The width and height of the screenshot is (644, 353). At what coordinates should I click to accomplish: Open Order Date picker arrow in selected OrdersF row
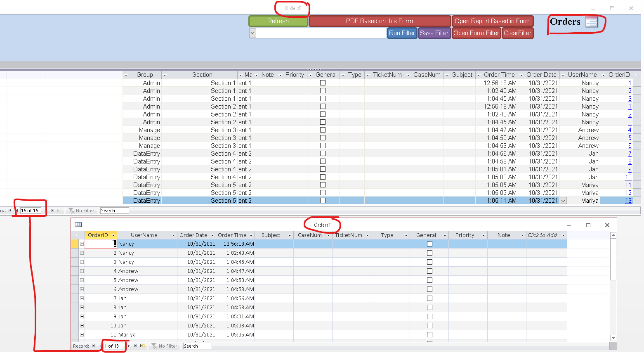coord(563,201)
